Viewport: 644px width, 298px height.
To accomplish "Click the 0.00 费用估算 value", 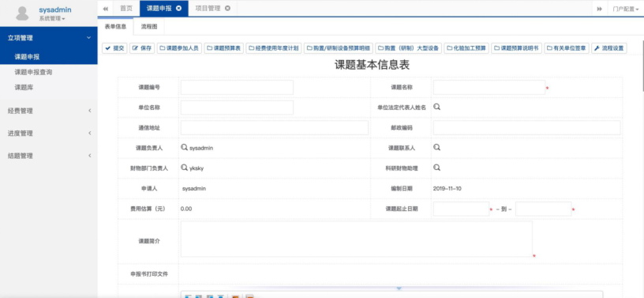I will (x=186, y=209).
